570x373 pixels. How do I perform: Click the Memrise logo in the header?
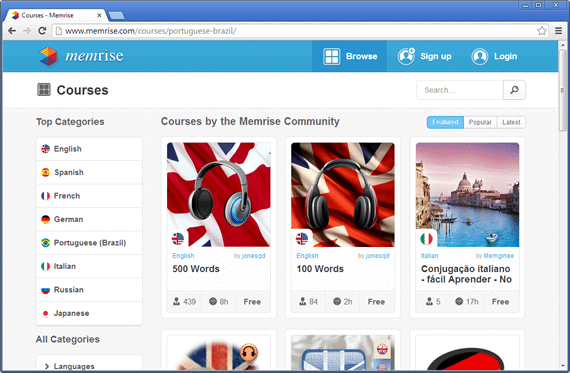(81, 56)
